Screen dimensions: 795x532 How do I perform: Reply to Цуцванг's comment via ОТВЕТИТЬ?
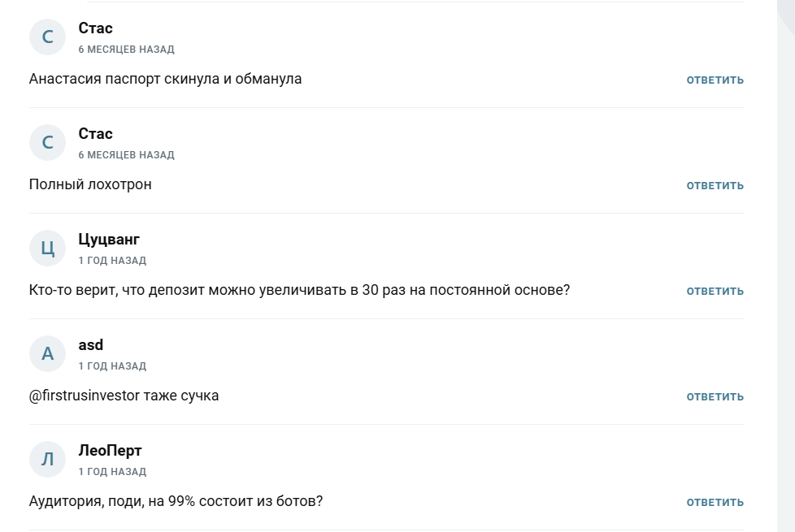coord(715,291)
